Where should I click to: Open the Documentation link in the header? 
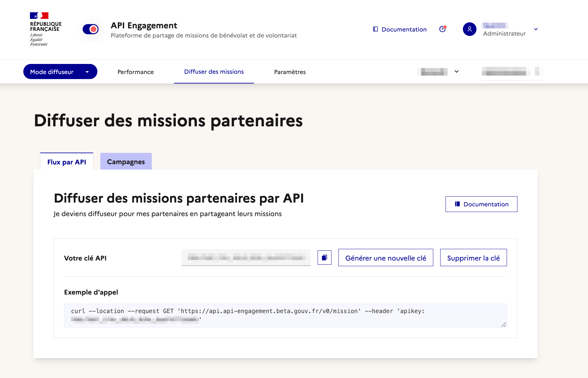pos(400,29)
